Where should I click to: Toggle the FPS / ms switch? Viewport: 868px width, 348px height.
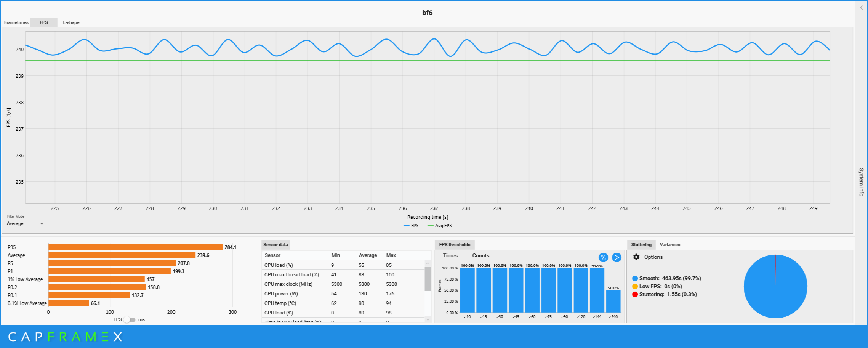[x=130, y=319]
